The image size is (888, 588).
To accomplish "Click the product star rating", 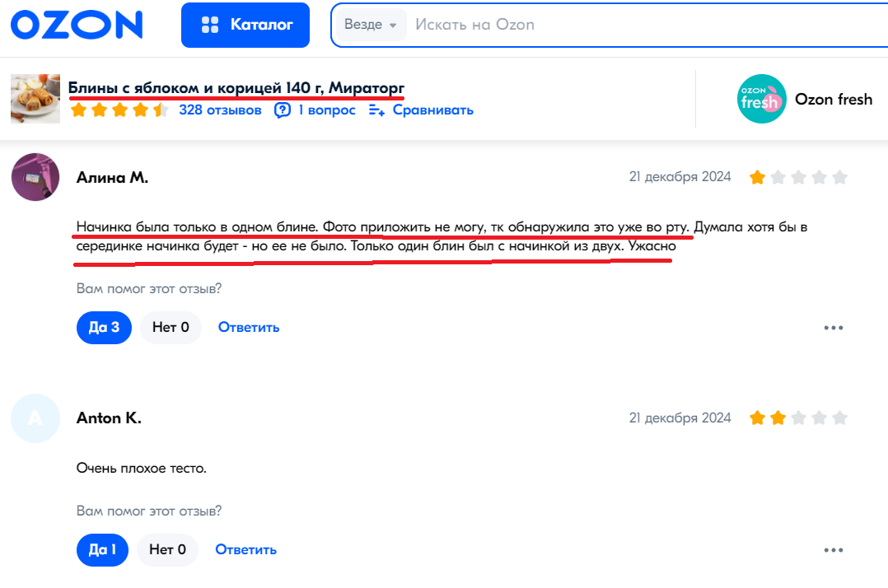I will coord(119,110).
